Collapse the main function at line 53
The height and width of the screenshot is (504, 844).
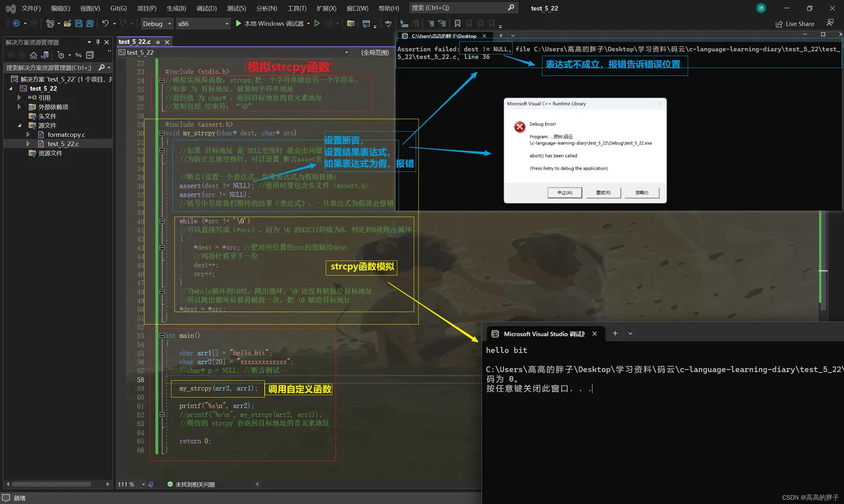(162, 335)
